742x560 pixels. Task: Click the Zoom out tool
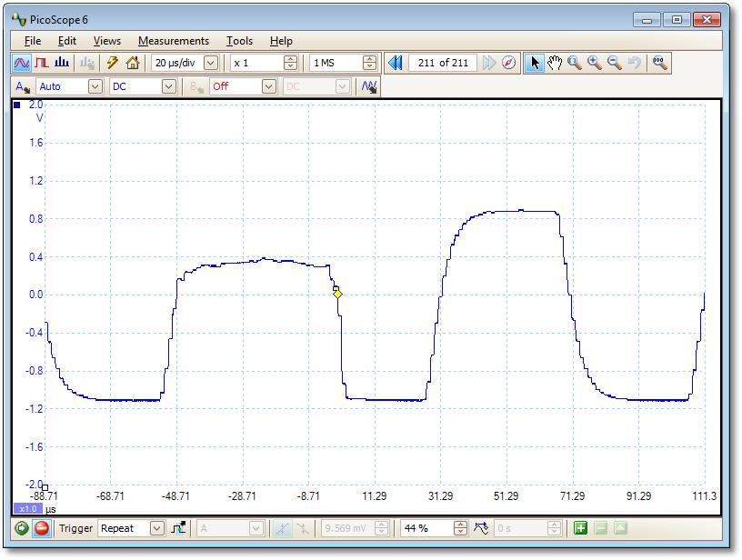point(614,63)
